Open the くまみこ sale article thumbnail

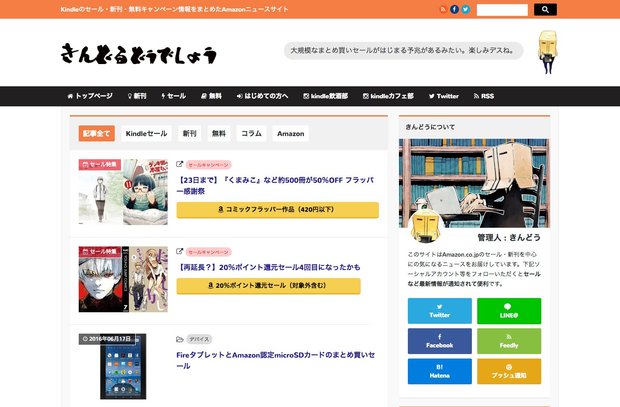[x=123, y=192]
